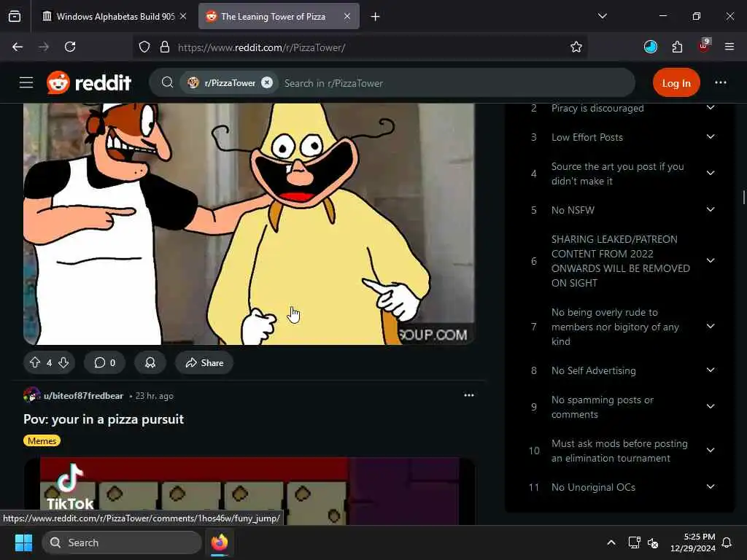This screenshot has height=560, width=747.
Task: Open tracking protection shield icon
Action: click(x=144, y=47)
